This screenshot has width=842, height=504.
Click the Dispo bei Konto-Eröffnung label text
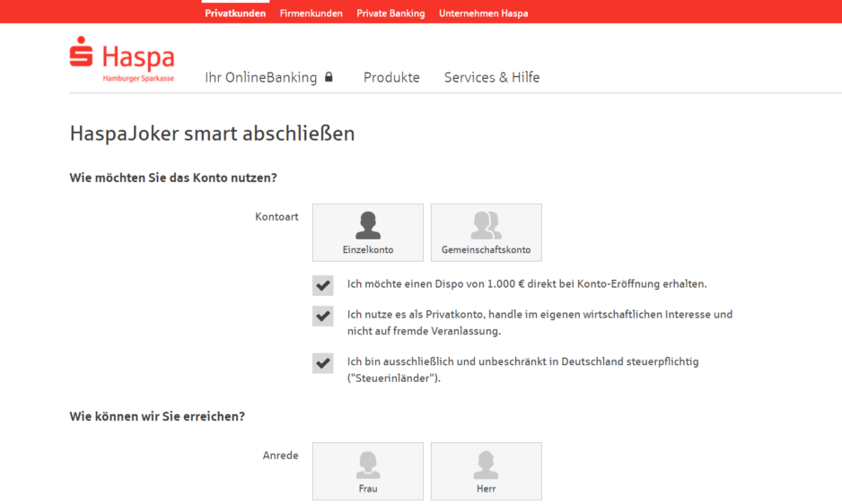(x=527, y=284)
